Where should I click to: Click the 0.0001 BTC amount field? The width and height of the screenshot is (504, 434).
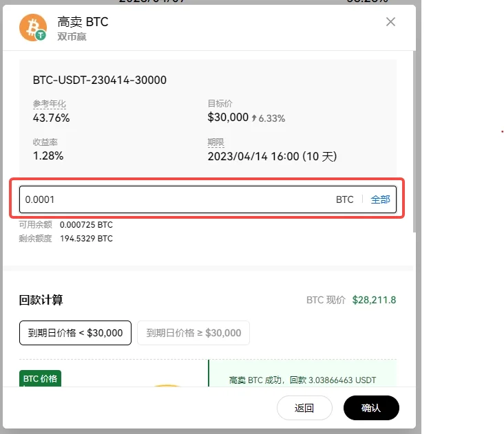(x=208, y=199)
